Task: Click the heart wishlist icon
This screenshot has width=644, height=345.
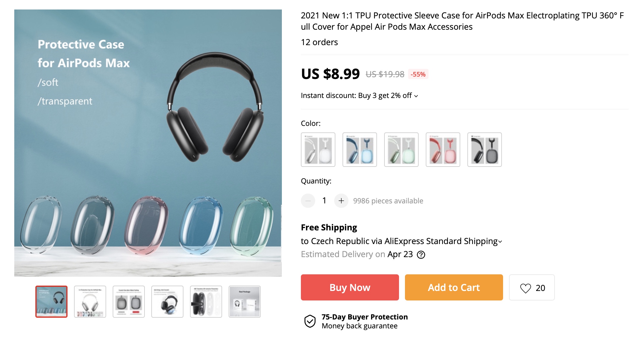Action: tap(525, 288)
